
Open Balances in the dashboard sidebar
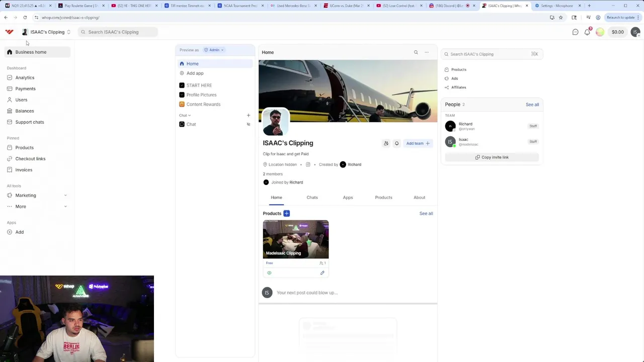point(24,111)
